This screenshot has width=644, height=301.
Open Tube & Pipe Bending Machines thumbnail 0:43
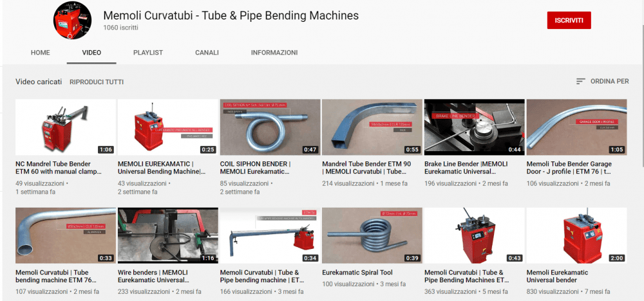coord(475,235)
